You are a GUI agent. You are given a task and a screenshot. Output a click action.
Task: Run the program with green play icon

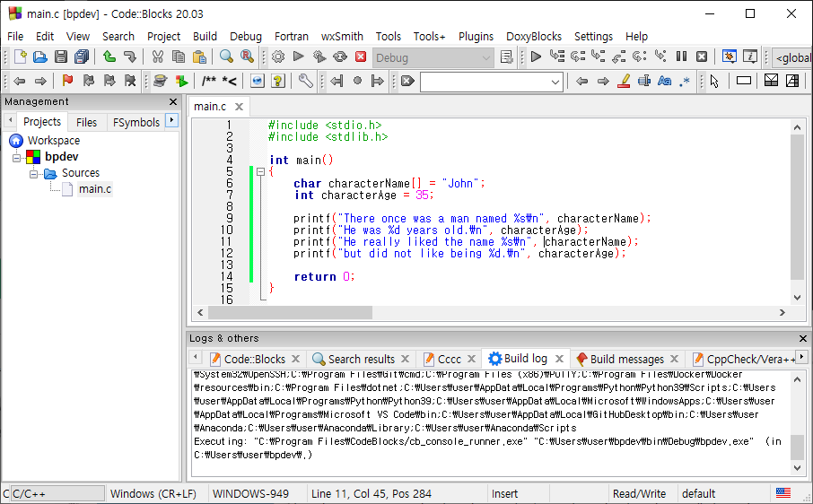(299, 57)
